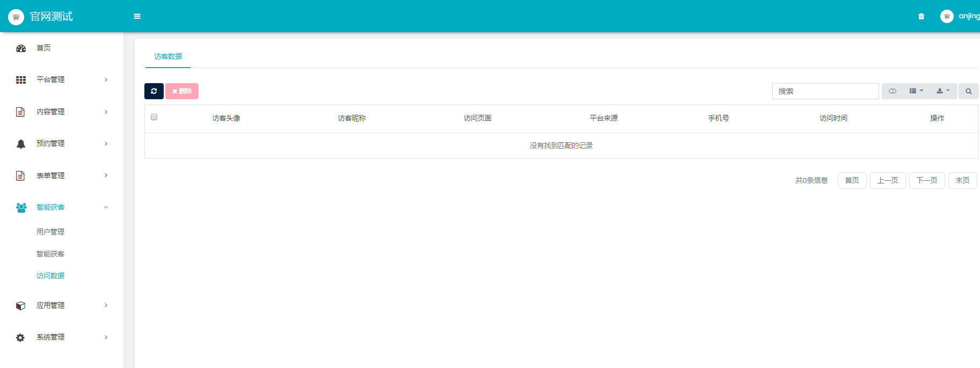The width and height of the screenshot is (980, 368).
Task: Open the 系统管理 settings menu
Action: (50, 337)
